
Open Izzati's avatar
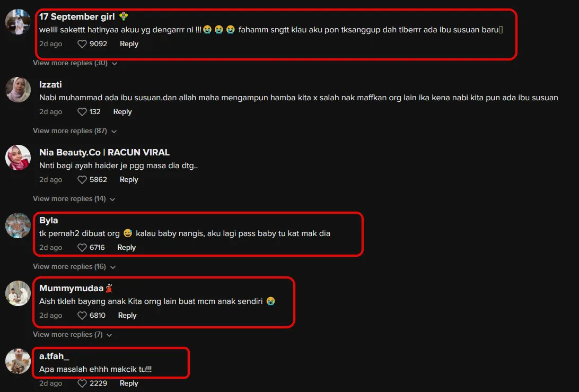click(x=17, y=90)
